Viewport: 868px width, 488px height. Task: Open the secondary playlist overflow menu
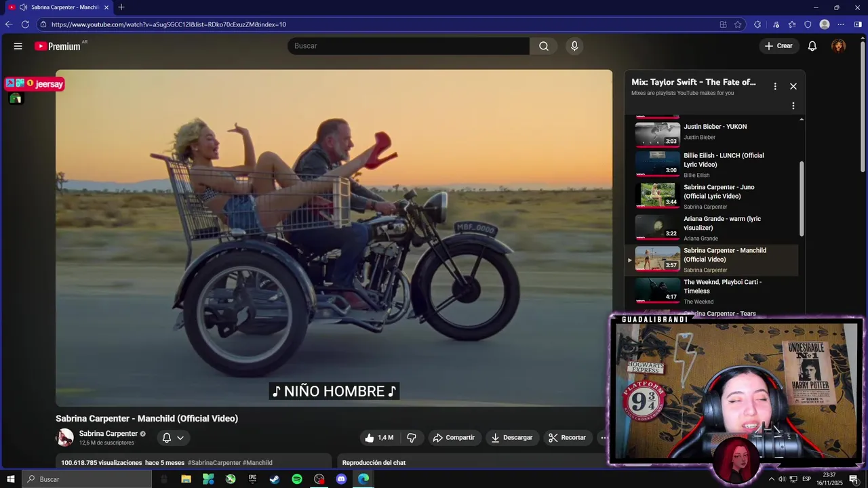pos(793,106)
